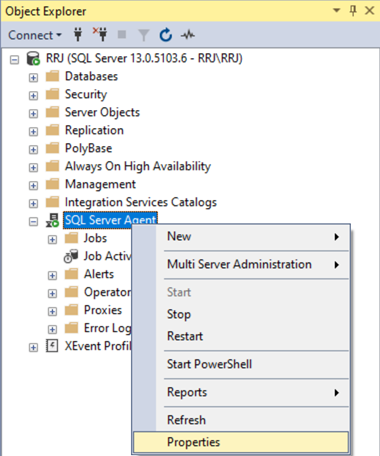Expand the Databases folder
This screenshot has height=456, width=380.
coord(33,78)
